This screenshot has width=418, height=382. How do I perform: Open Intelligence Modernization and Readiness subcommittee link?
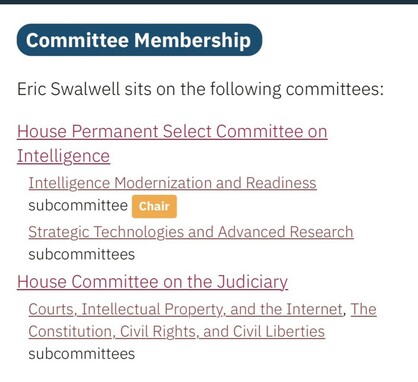pyautogui.click(x=172, y=183)
